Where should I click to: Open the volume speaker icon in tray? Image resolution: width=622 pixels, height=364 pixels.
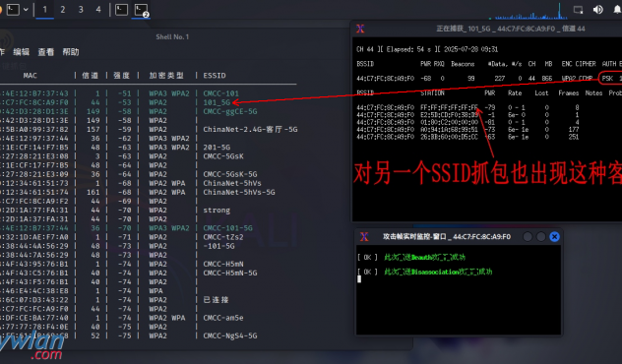pos(597,10)
